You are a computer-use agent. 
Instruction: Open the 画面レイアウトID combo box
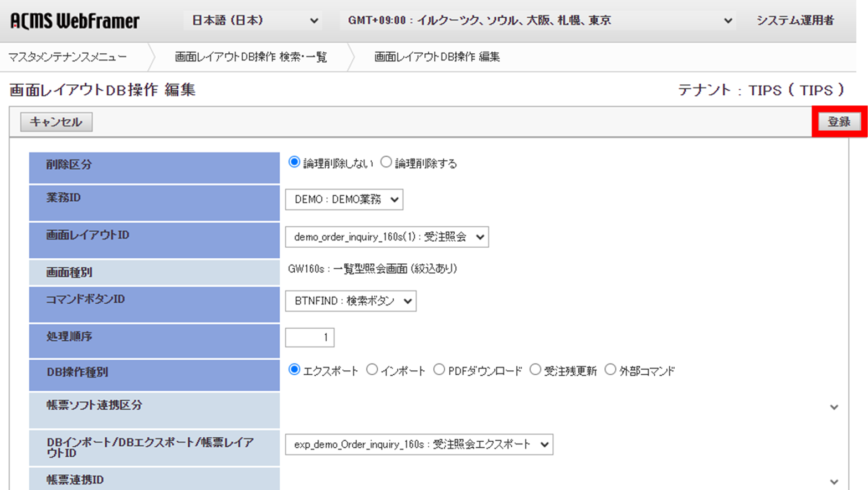coord(387,237)
